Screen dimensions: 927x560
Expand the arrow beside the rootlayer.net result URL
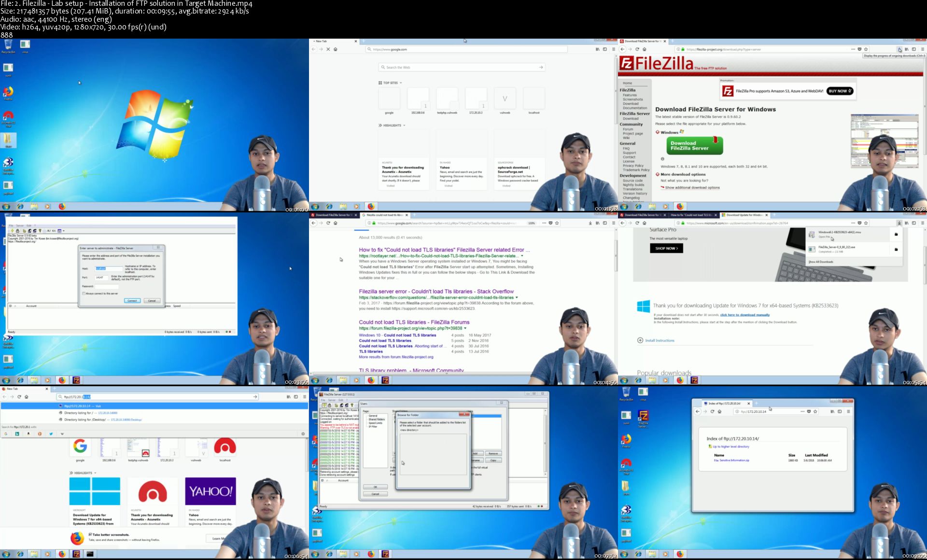(x=522, y=256)
